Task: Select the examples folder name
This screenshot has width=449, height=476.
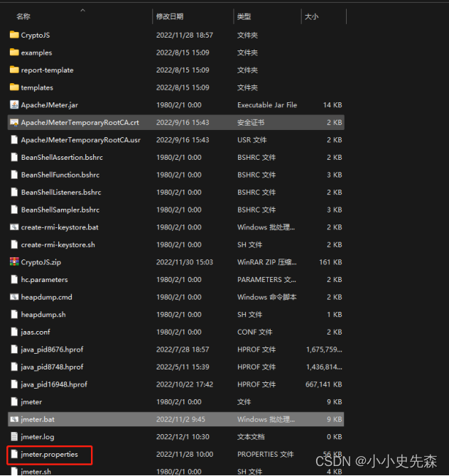Action: [36, 53]
